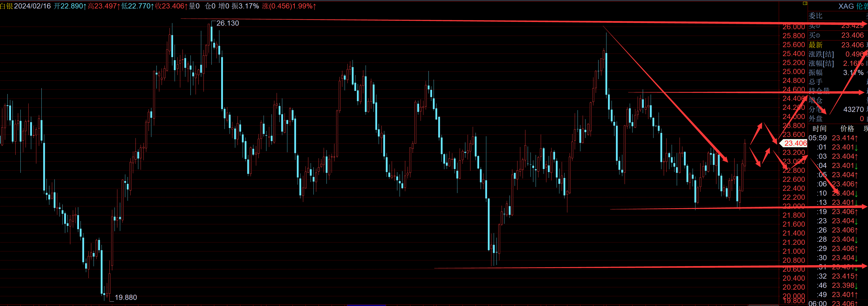868x306 pixels.
Task: Click the 总手 row label
Action: 815,82
